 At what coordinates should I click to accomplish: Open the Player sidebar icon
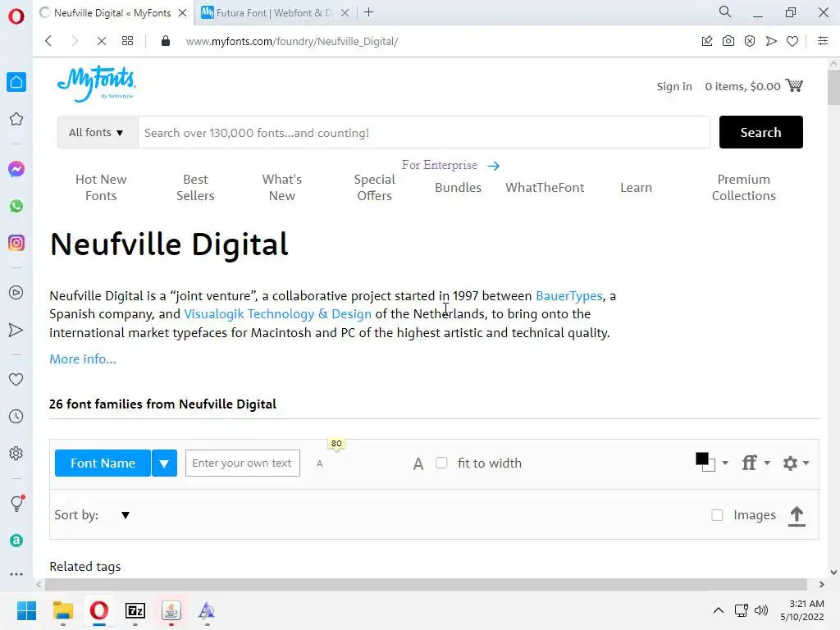point(16,293)
